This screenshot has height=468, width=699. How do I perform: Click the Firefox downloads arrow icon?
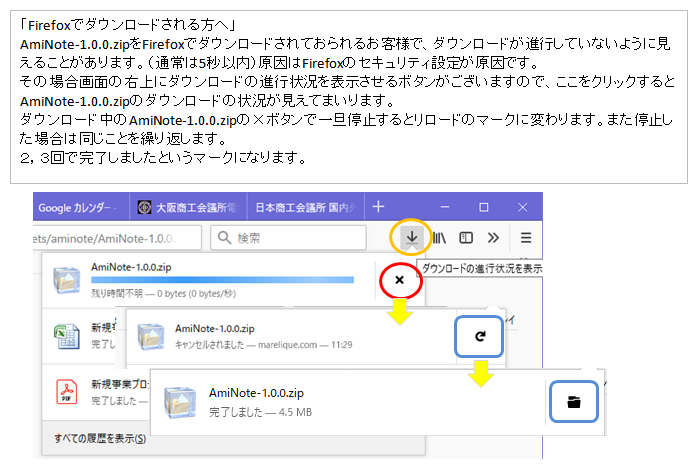point(411,237)
